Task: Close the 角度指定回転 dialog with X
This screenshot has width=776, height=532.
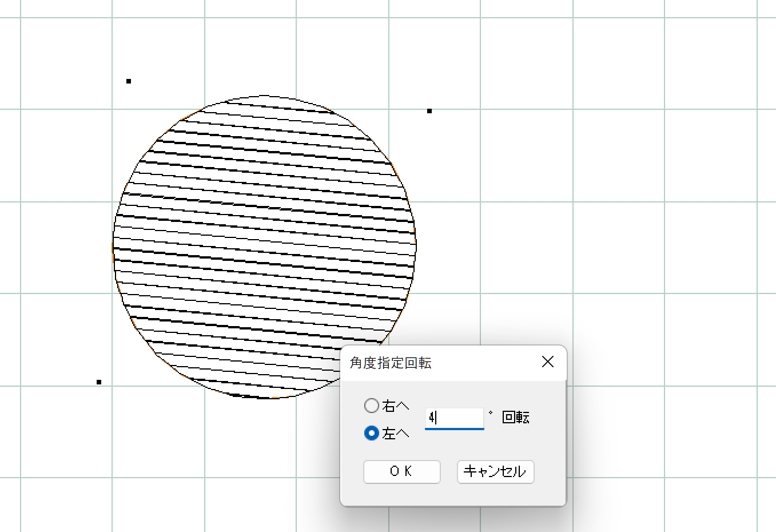Action: tap(547, 362)
